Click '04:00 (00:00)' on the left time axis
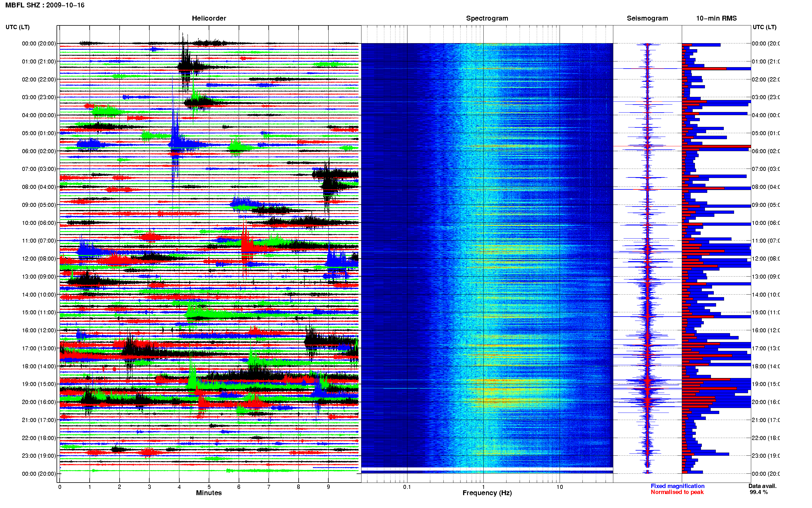812x508 pixels. click(x=39, y=115)
